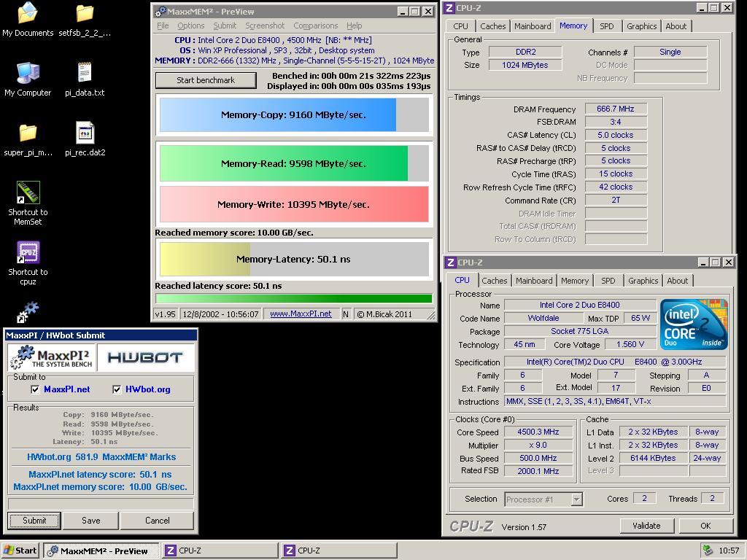Open the www.MaxxPI.net link
Viewport: 747px width, 560px height.
[x=301, y=314]
